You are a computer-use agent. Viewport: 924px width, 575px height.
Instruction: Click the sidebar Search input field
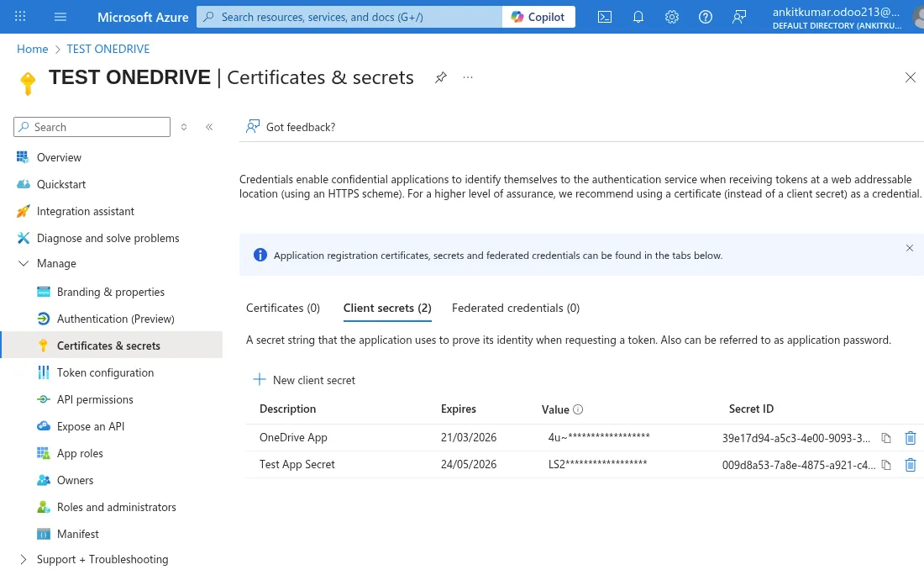coord(92,127)
